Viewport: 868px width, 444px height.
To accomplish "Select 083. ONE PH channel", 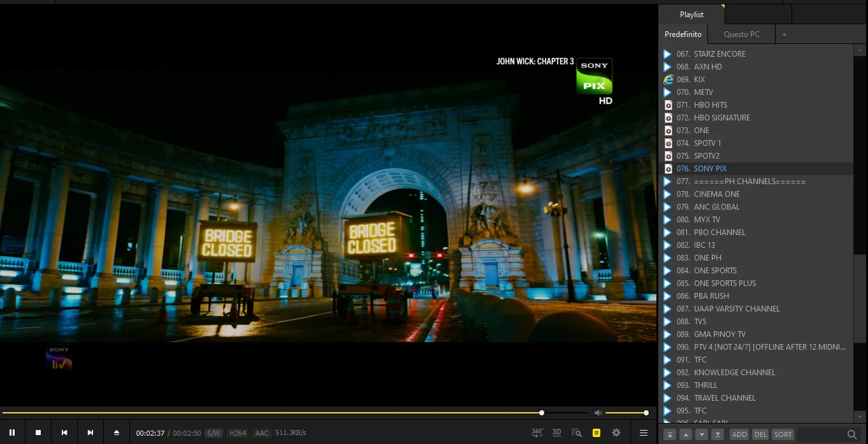I will [x=756, y=258].
